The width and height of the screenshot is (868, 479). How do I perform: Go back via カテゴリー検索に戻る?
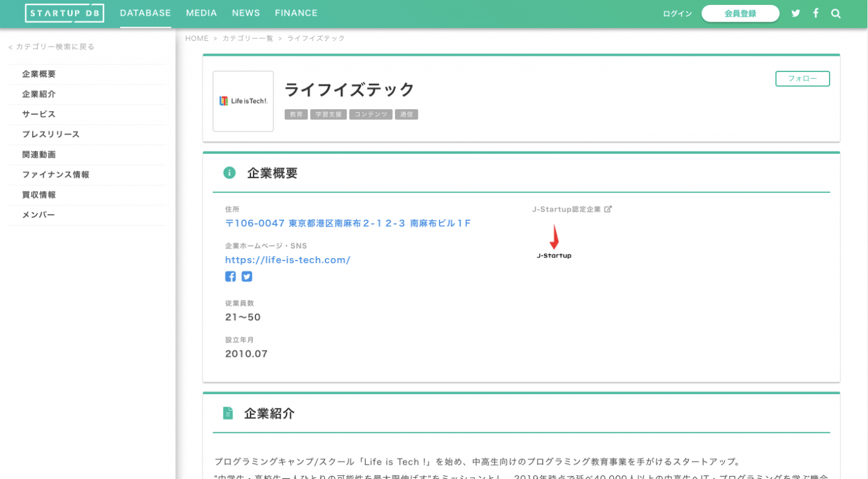(51, 47)
